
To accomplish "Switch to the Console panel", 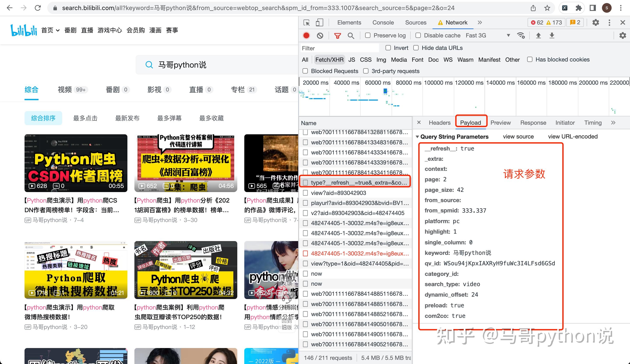I will point(383,23).
